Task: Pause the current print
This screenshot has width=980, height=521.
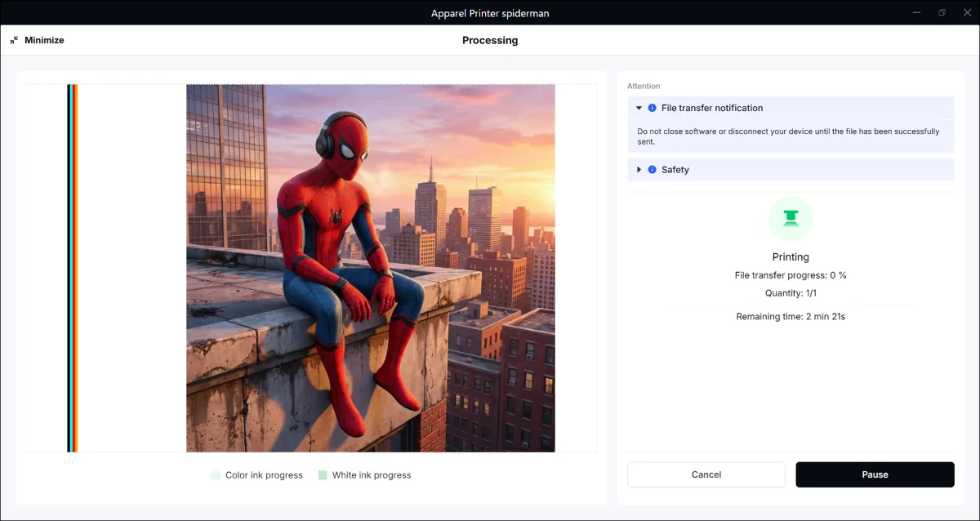Action: click(x=875, y=474)
